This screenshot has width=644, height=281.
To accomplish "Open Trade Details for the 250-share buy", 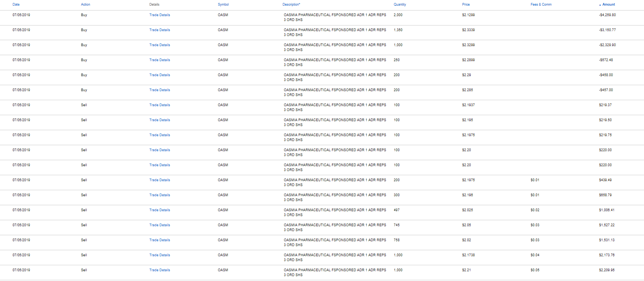I will click(159, 60).
